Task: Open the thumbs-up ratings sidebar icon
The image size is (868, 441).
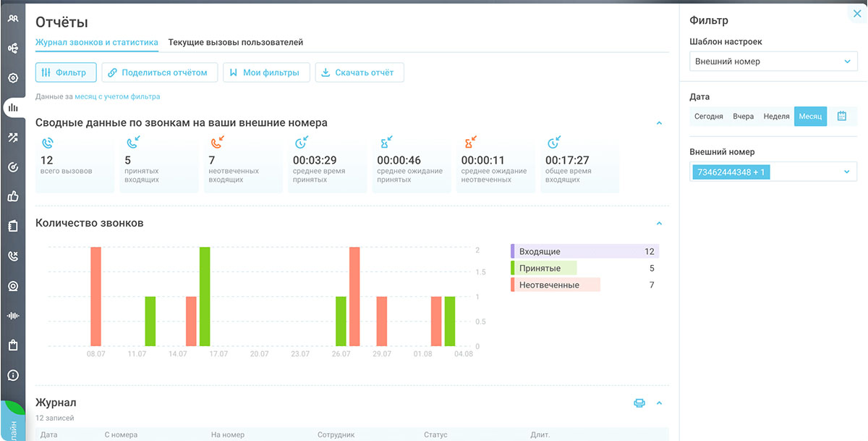Action: (12, 196)
